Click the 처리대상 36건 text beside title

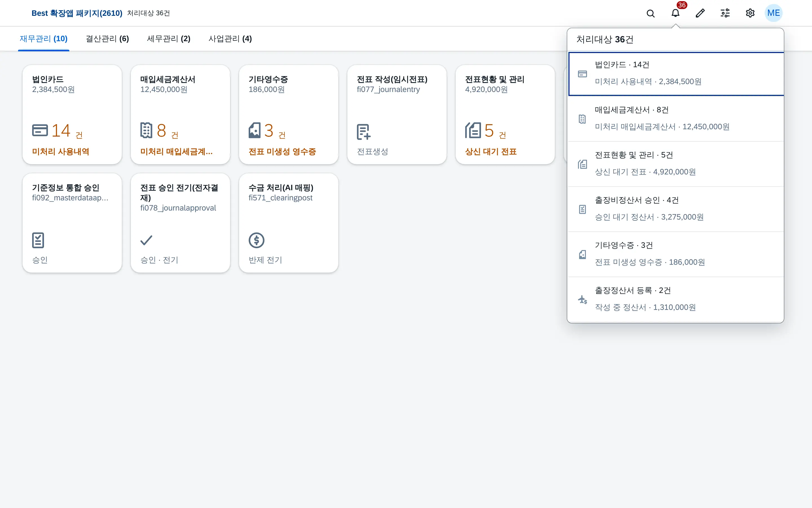(148, 13)
